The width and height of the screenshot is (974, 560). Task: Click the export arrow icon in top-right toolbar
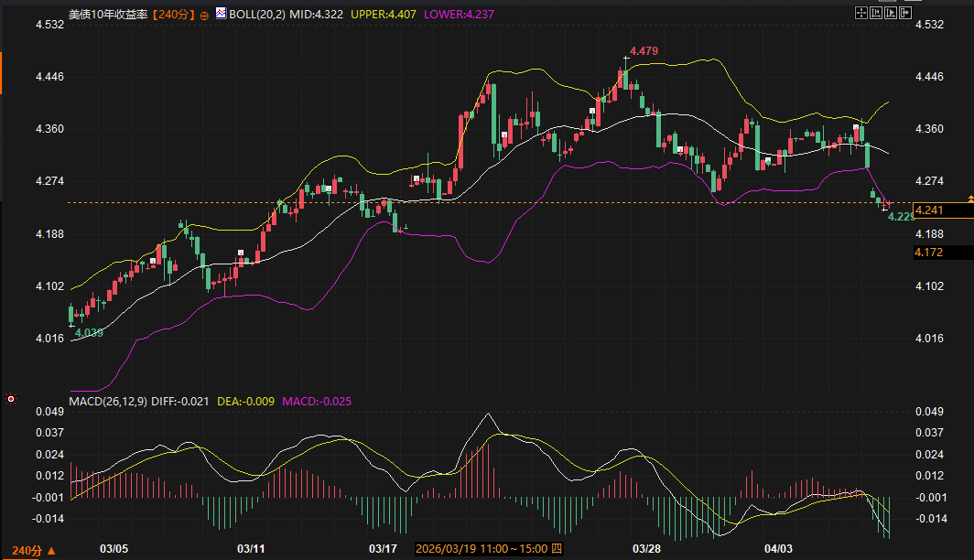pos(905,13)
